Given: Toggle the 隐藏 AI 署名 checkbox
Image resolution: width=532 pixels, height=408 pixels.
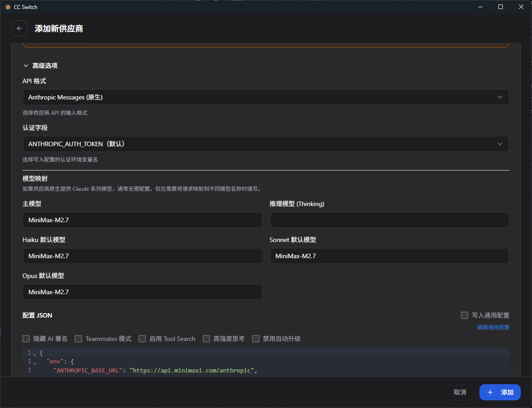Looking at the screenshot, I should click(x=26, y=339).
